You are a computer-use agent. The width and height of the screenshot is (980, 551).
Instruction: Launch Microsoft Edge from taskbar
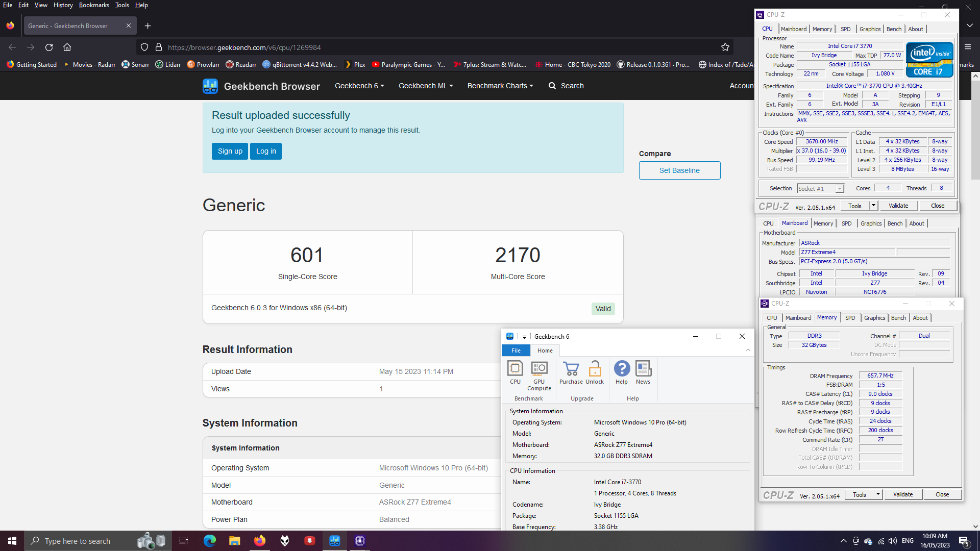coord(210,541)
